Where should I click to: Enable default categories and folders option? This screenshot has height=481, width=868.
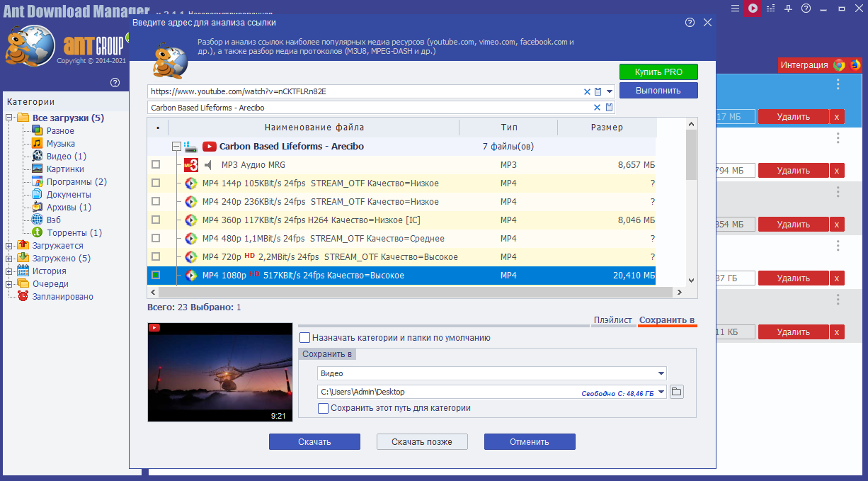(305, 338)
